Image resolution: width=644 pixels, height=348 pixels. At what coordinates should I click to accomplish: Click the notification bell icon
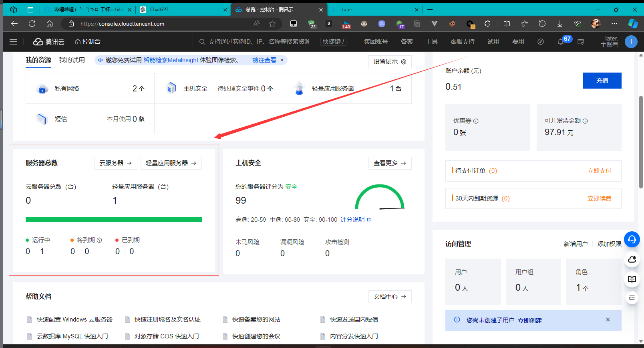(x=561, y=42)
